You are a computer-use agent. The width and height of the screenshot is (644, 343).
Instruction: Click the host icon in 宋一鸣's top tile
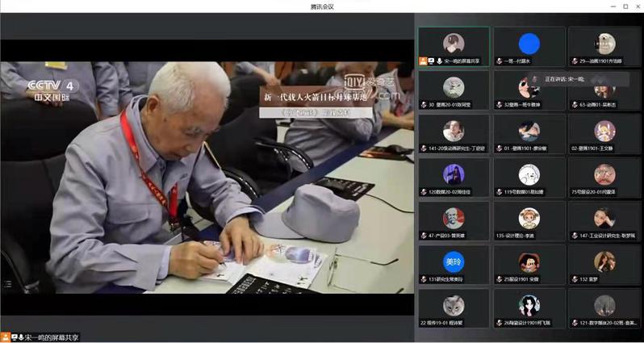pos(424,61)
